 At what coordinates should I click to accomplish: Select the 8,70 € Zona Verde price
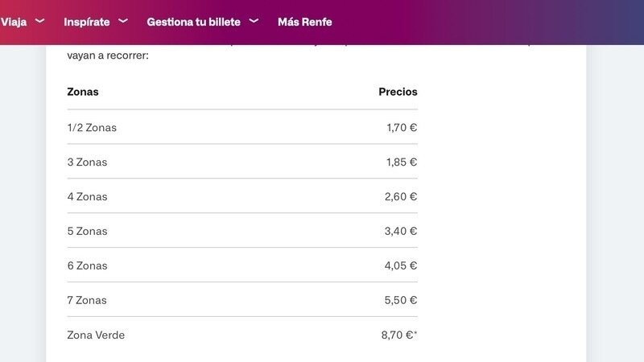[399, 335]
